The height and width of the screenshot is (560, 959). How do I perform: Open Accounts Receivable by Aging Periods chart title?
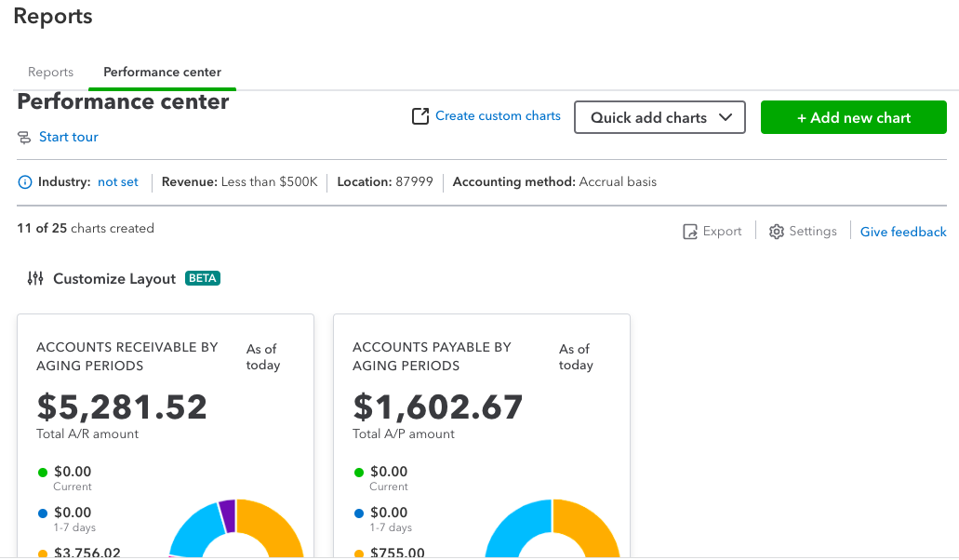pos(127,356)
